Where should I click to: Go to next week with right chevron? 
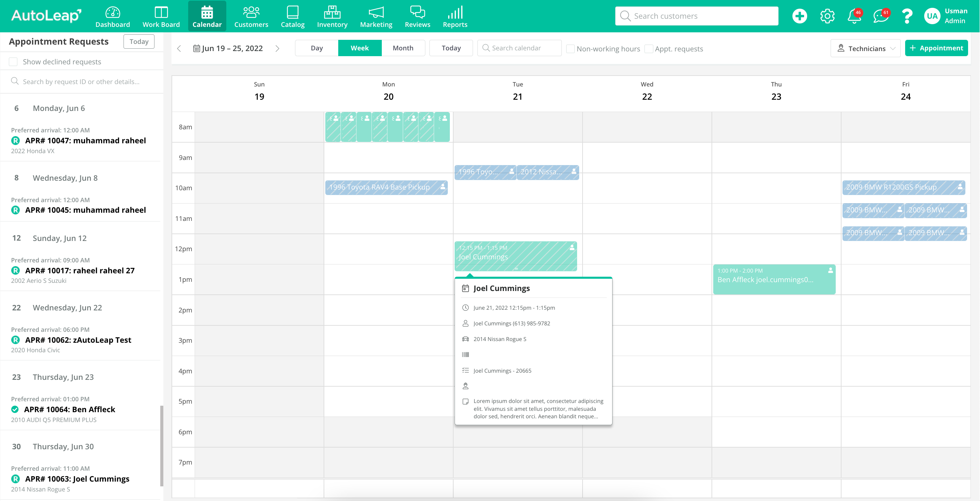pyautogui.click(x=277, y=48)
